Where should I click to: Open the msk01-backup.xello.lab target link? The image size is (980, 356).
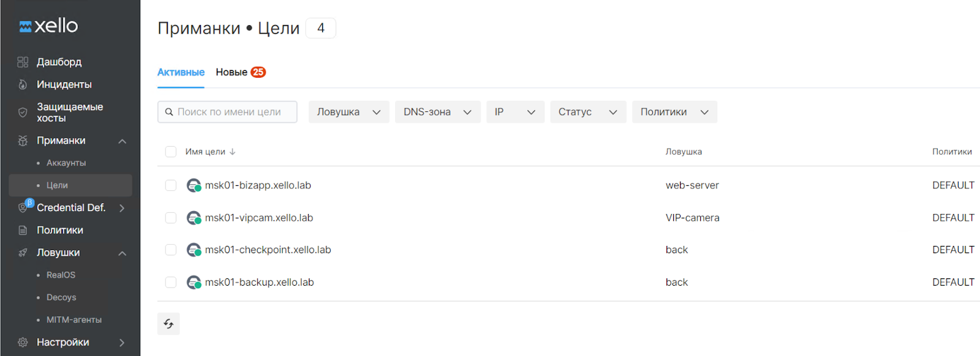coord(259,282)
